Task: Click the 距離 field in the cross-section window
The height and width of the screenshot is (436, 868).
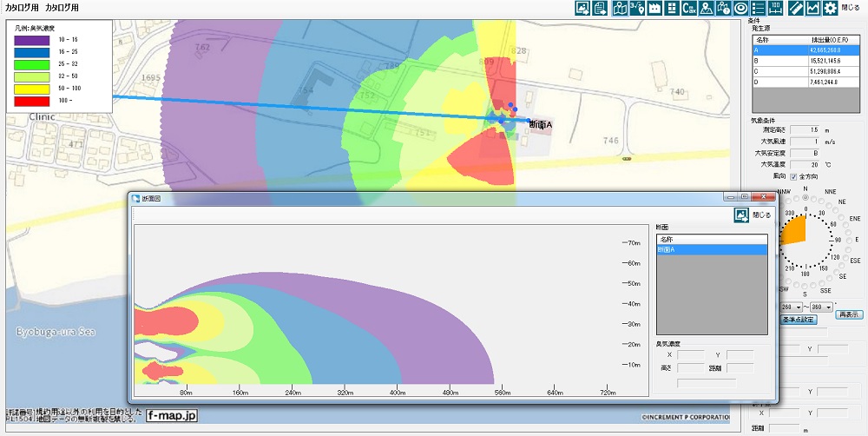Action: click(x=740, y=368)
